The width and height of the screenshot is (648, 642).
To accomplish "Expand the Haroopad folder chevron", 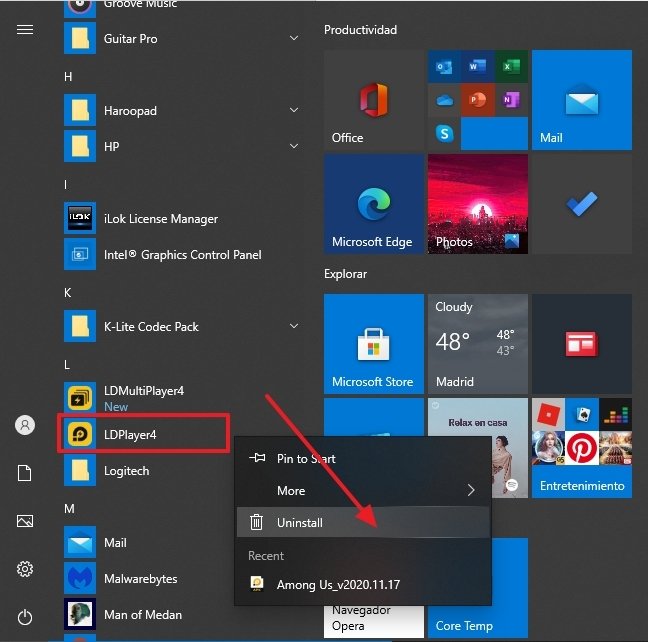I will [294, 110].
